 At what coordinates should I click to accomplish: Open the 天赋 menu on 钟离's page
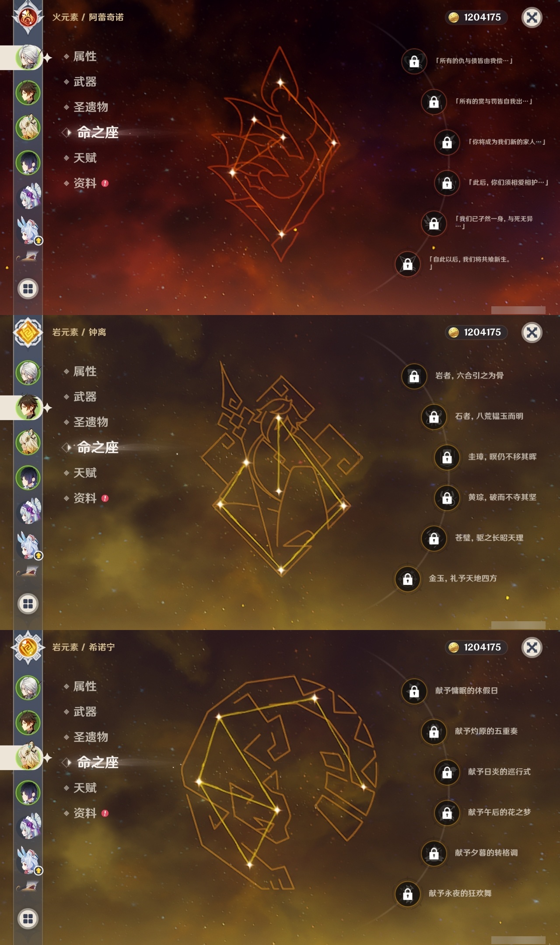(x=85, y=473)
